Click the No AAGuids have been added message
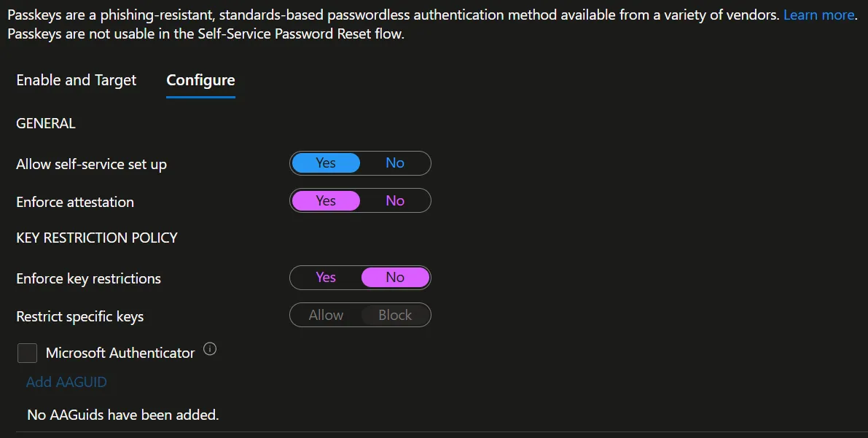The width and height of the screenshot is (868, 438). (x=122, y=414)
